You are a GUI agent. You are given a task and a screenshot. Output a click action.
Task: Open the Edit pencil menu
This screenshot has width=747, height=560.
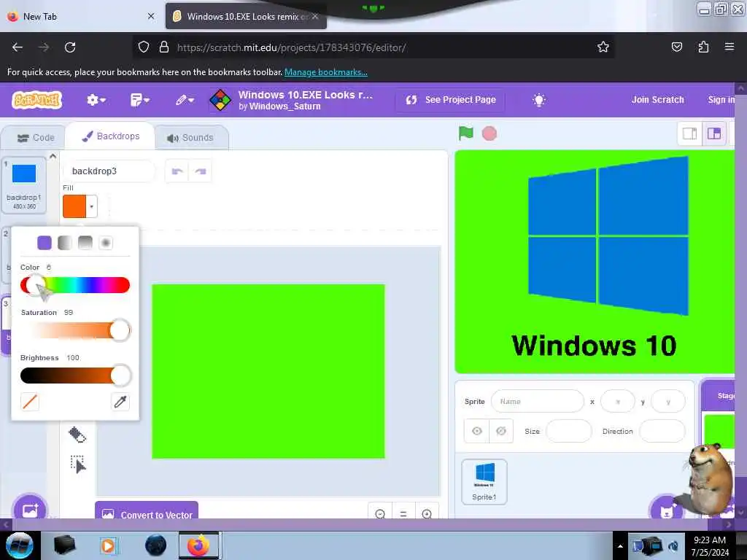(x=184, y=100)
